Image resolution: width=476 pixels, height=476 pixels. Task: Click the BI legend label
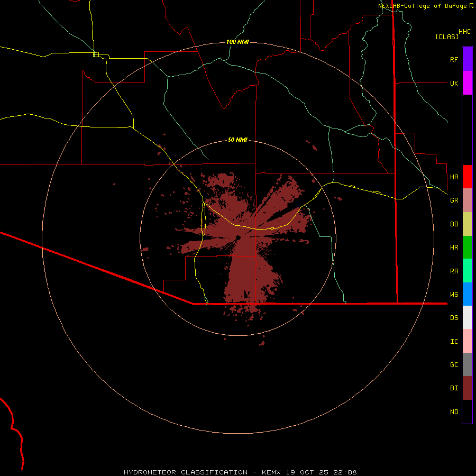[x=454, y=388]
